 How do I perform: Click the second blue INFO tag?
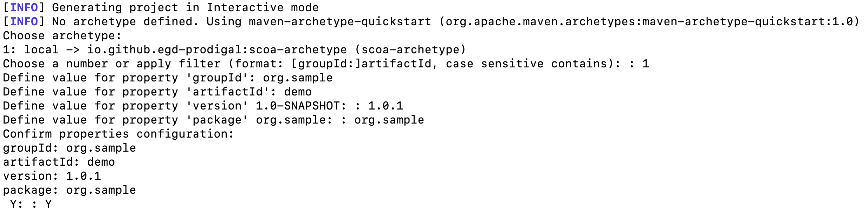(x=24, y=21)
